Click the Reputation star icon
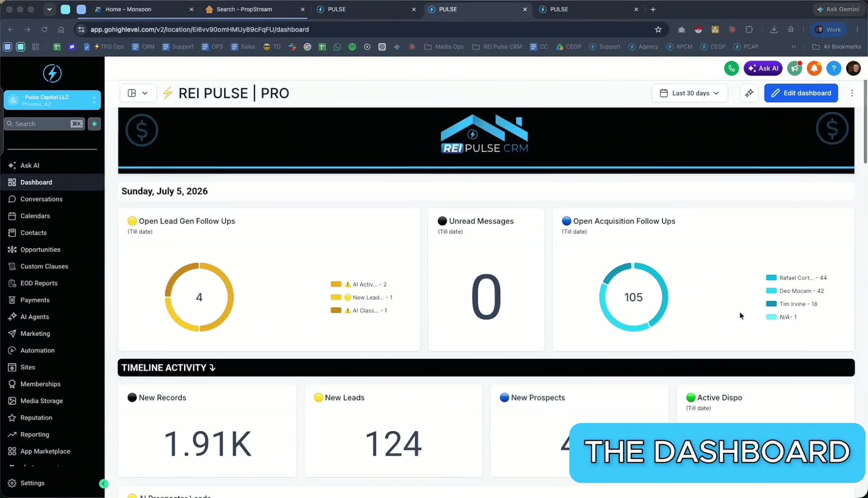The image size is (868, 498). (12, 418)
